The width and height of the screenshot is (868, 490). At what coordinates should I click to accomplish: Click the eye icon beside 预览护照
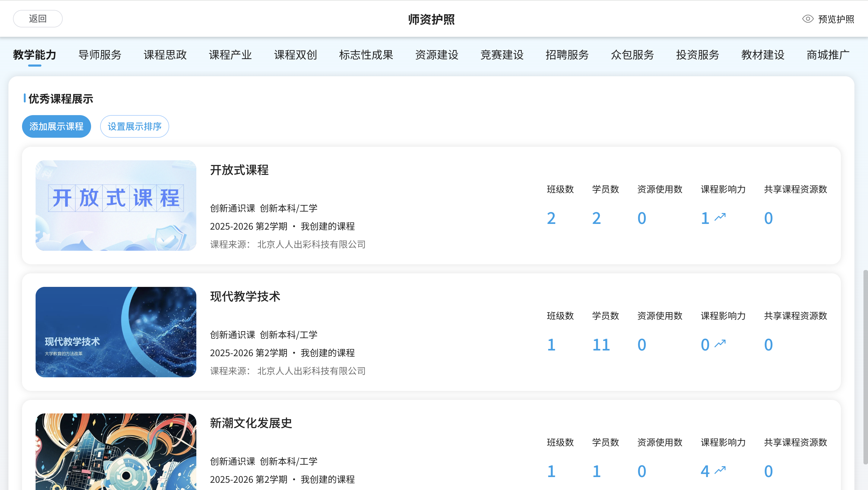point(808,19)
